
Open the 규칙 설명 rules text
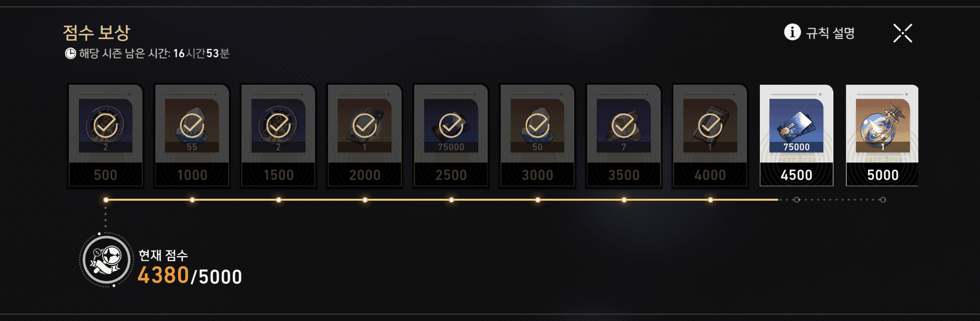(x=830, y=33)
